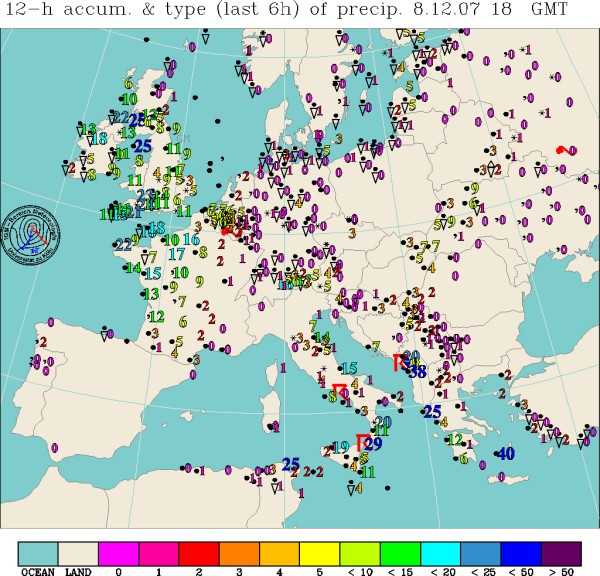Pick the purple > 50 legend swatch

pos(561,552)
